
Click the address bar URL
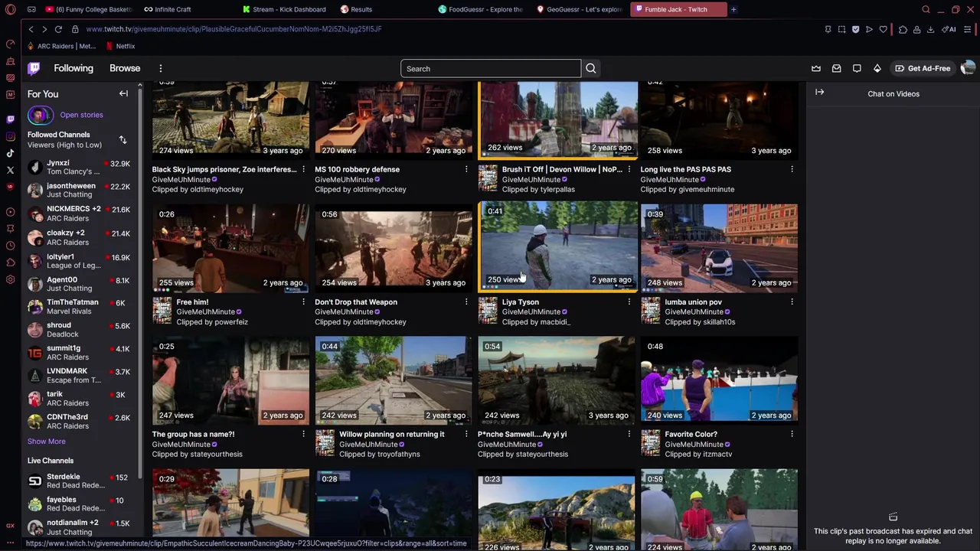point(234,29)
